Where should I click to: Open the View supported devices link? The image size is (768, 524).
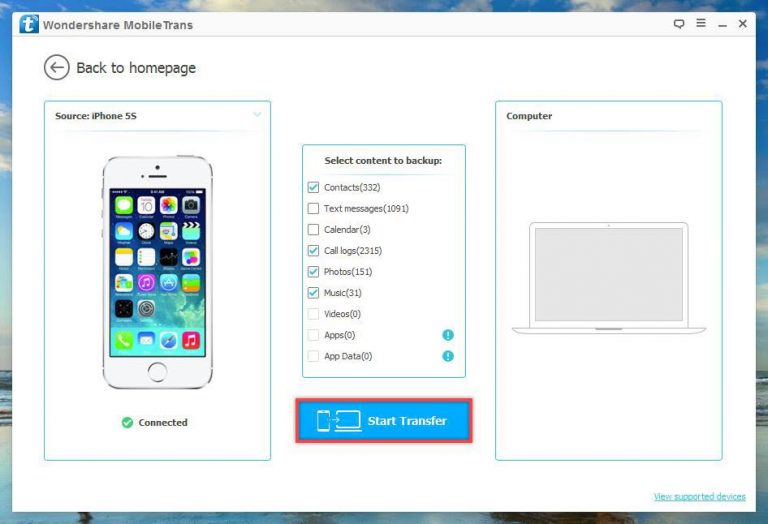pos(699,497)
